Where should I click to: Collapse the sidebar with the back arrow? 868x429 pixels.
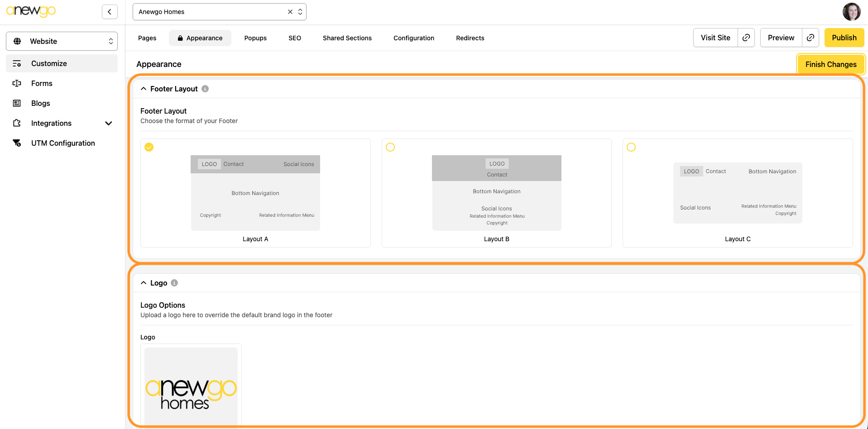(110, 12)
